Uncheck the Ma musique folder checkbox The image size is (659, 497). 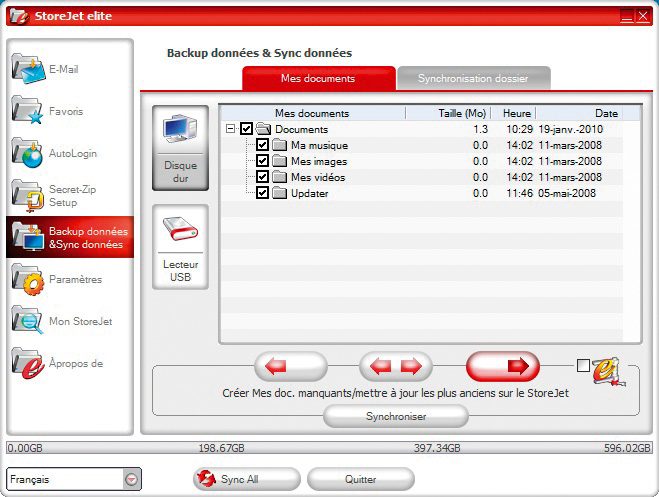click(262, 145)
